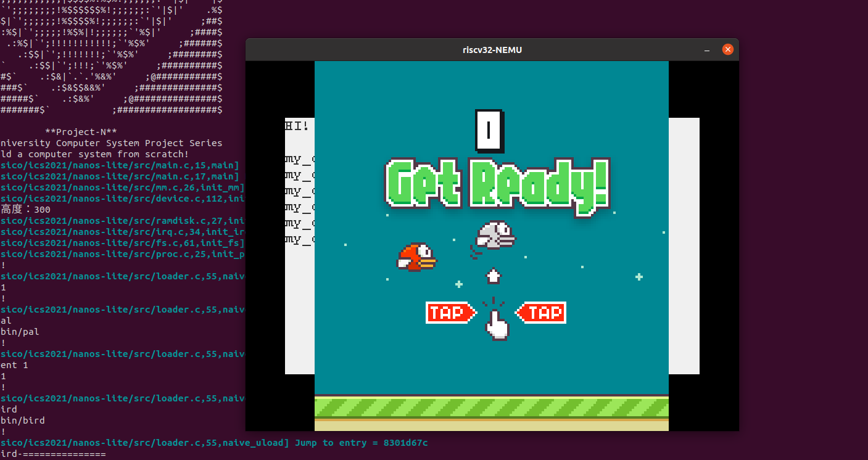Screen dimensions: 868x460
Task: Click the riscv32-NEMU title bar text
Action: coord(492,49)
